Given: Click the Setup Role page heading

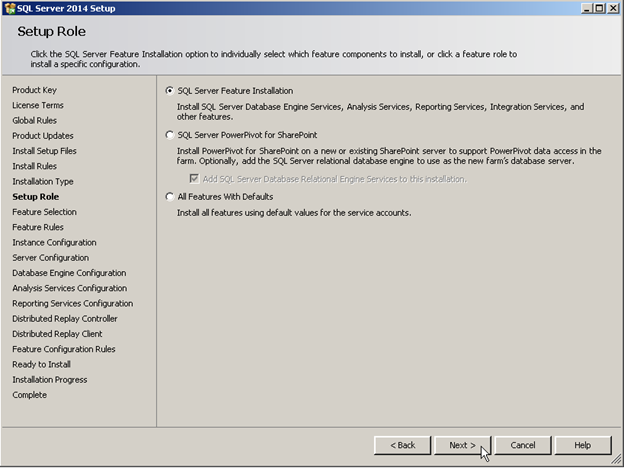Looking at the screenshot, I should click(x=51, y=31).
